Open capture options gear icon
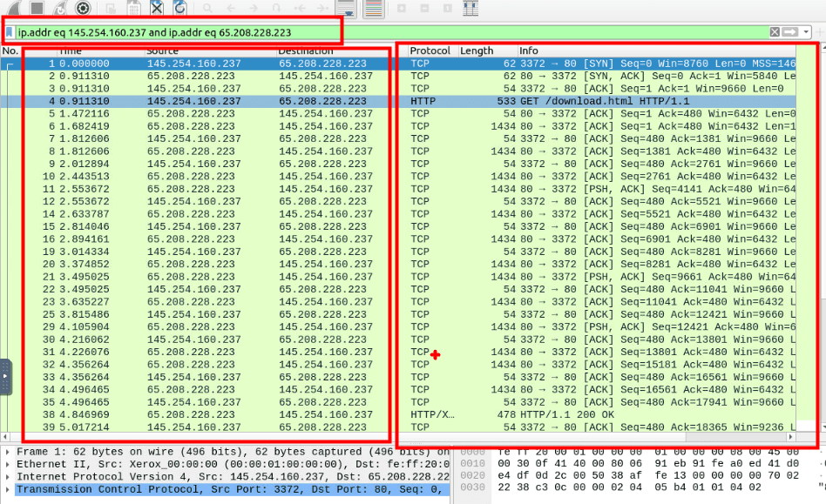This screenshot has width=826, height=504. pos(83,8)
